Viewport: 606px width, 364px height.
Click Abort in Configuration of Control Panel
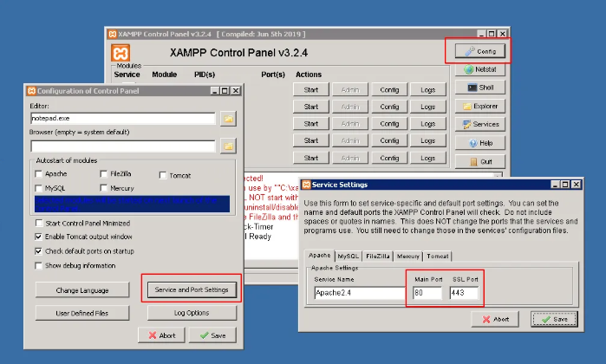(x=161, y=335)
